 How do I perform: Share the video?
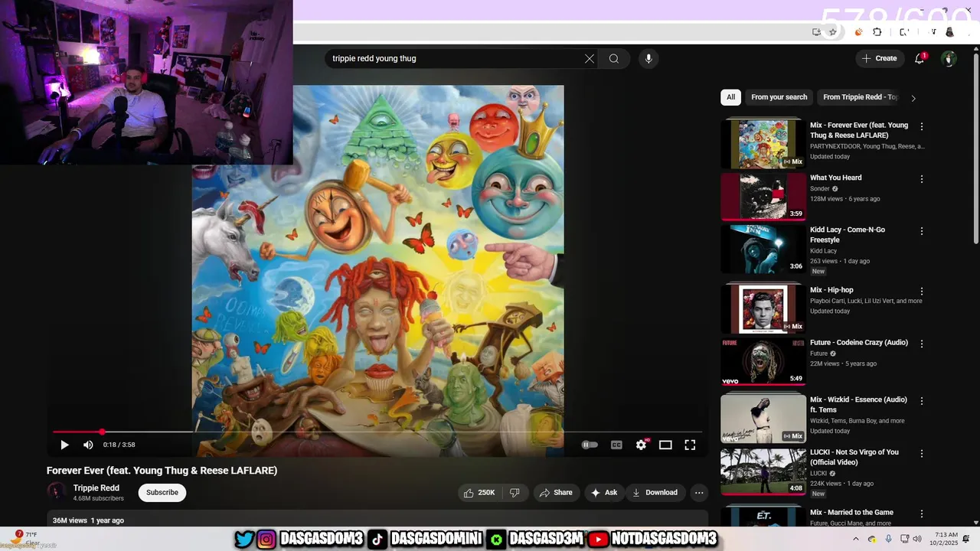click(x=556, y=493)
